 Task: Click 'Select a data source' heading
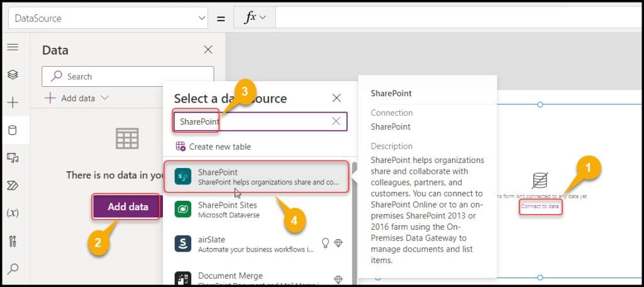point(230,98)
